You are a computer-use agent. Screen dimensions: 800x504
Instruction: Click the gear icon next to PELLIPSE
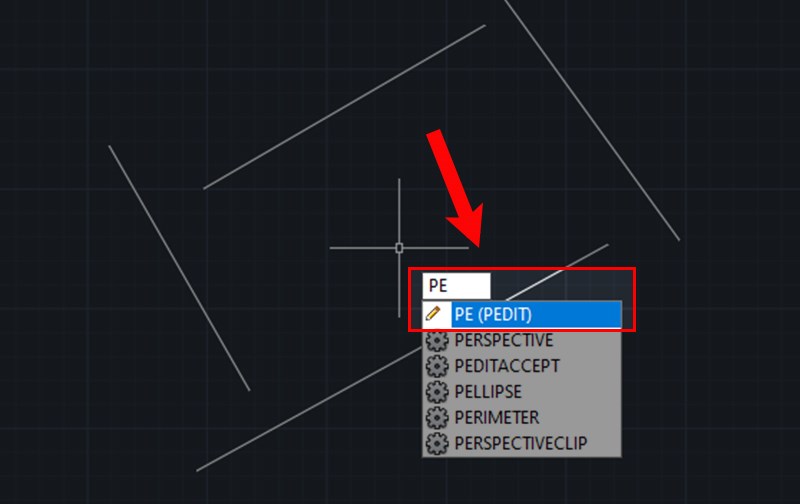click(x=437, y=392)
